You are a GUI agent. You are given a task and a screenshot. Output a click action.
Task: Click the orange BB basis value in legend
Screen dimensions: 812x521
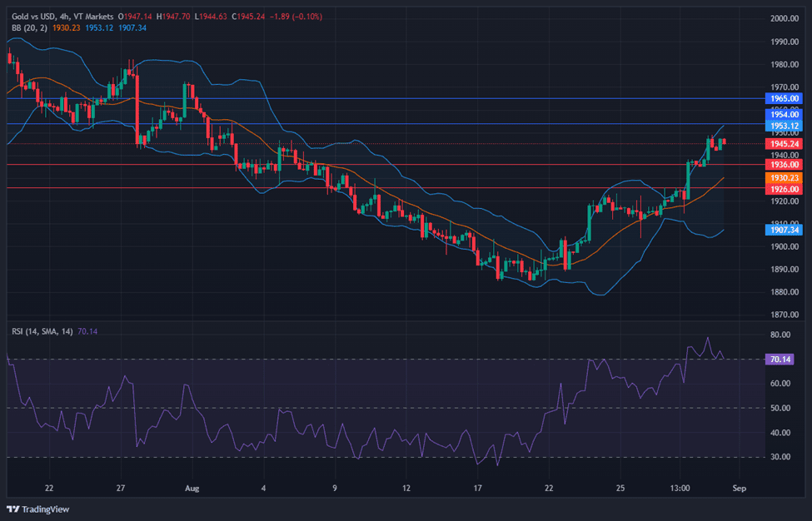coord(66,27)
